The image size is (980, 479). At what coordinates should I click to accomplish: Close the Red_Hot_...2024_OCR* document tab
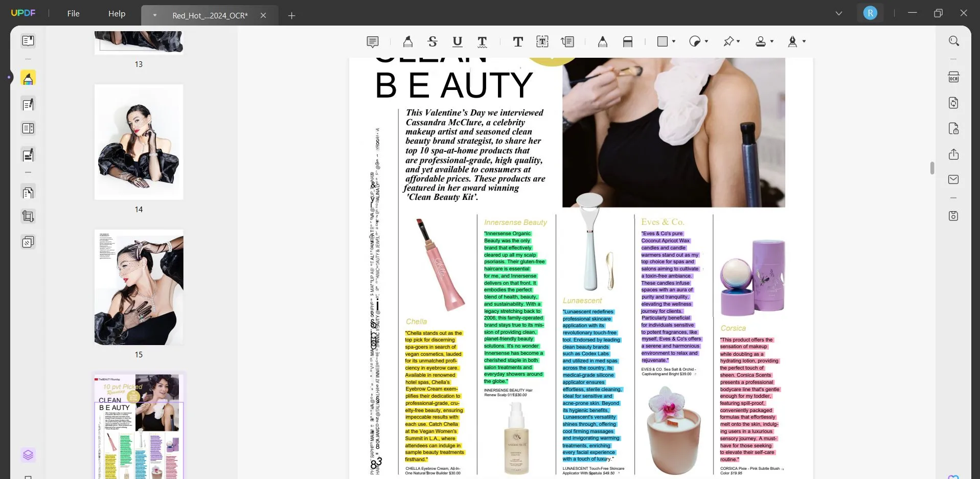[263, 15]
